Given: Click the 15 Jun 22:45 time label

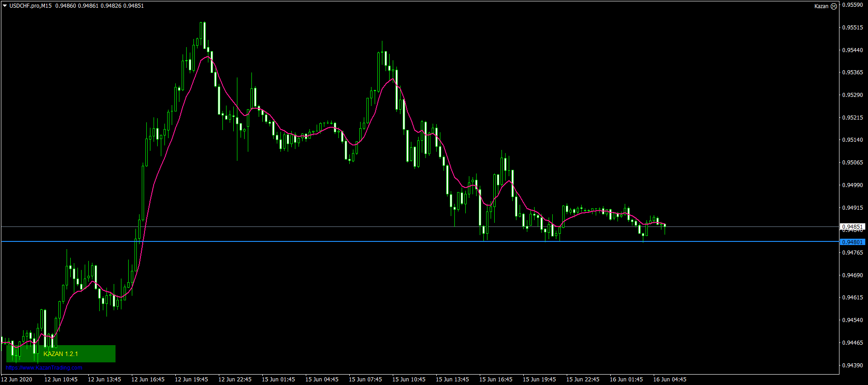Looking at the screenshot, I should (x=583, y=380).
